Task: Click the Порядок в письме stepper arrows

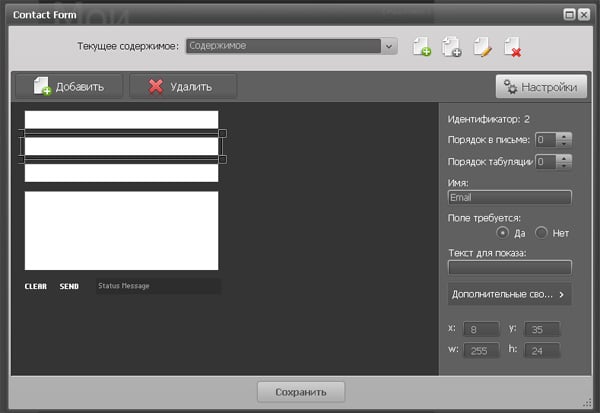Action: click(x=564, y=140)
